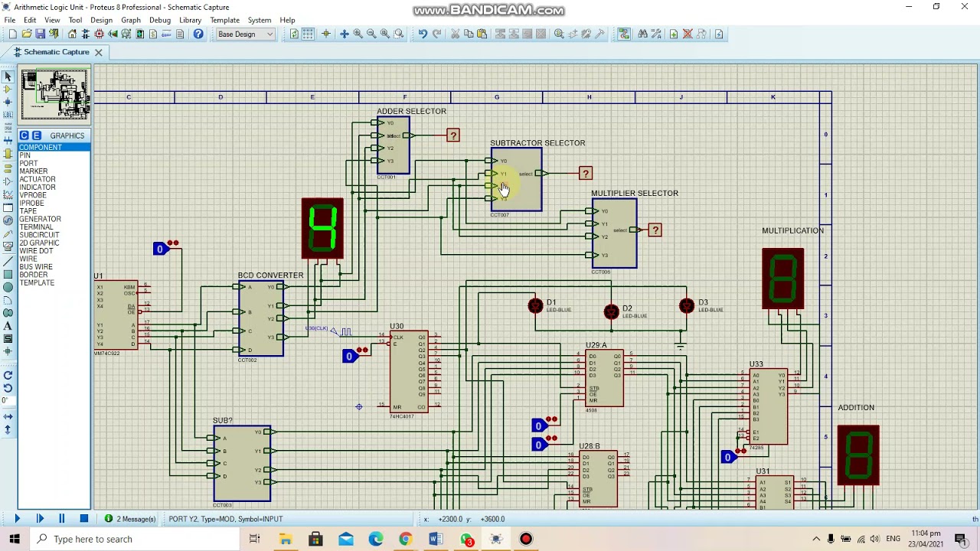This screenshot has height=551, width=980.
Task: Stop the simulation
Action: (84, 519)
